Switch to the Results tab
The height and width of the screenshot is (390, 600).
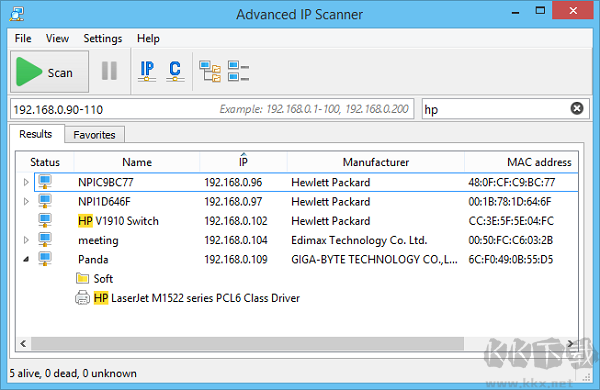[x=36, y=134]
